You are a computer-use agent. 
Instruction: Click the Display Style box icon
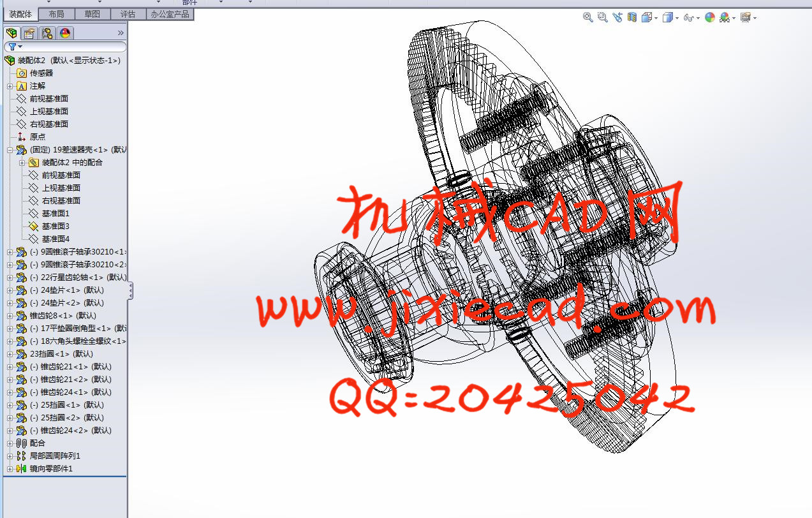pyautogui.click(x=667, y=18)
